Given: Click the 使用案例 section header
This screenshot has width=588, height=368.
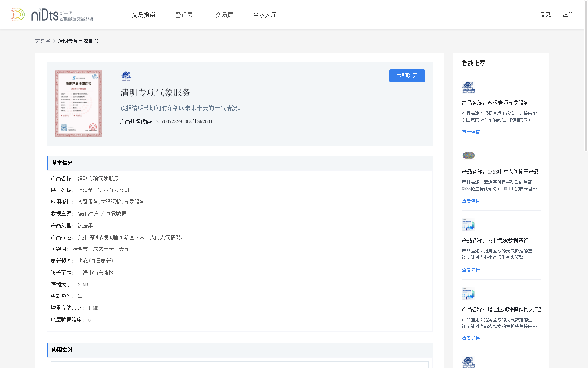Looking at the screenshot, I should [240, 350].
